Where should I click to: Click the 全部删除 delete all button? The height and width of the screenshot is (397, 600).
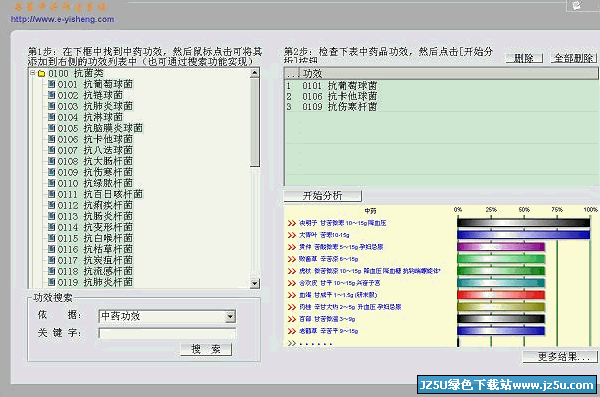(x=573, y=58)
